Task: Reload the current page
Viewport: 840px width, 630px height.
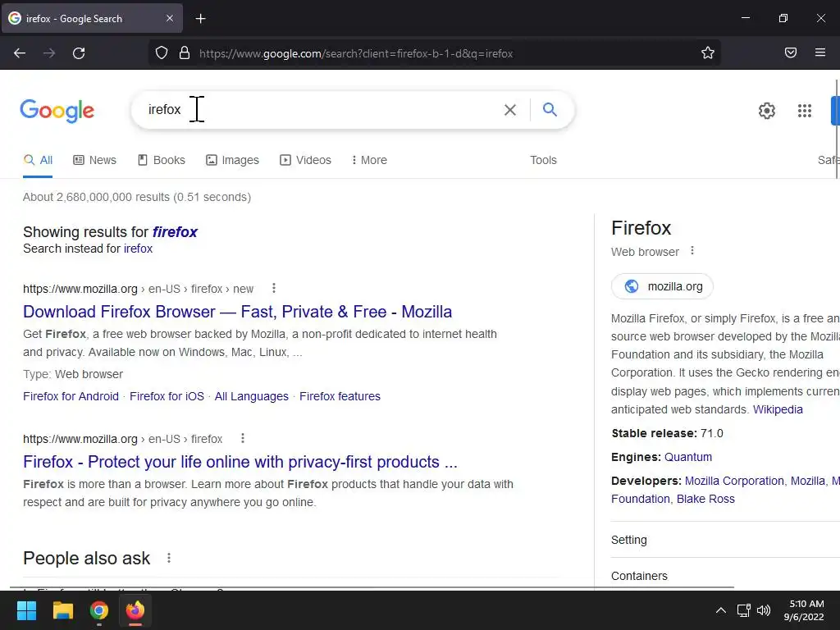Action: click(x=79, y=53)
